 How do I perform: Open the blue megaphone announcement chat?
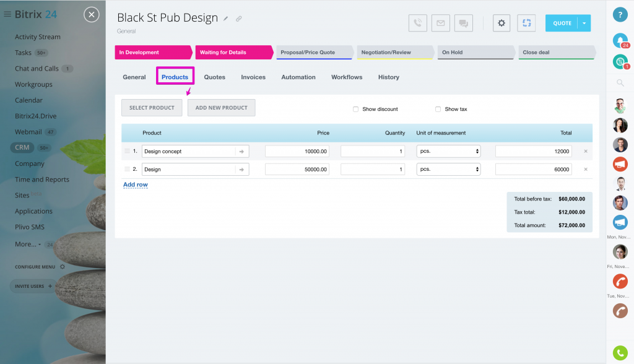tap(620, 222)
